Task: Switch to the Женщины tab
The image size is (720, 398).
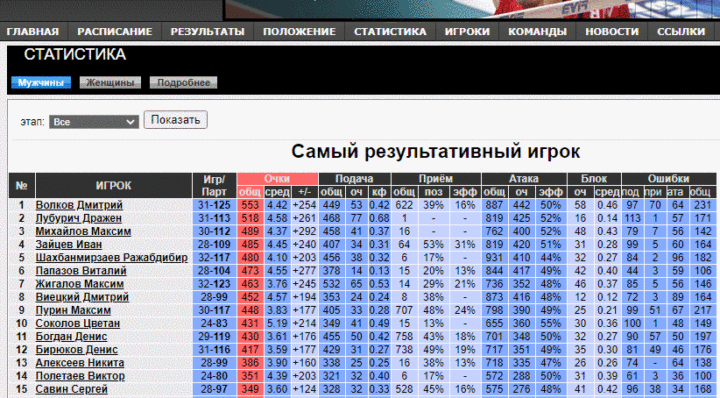Action: click(110, 83)
